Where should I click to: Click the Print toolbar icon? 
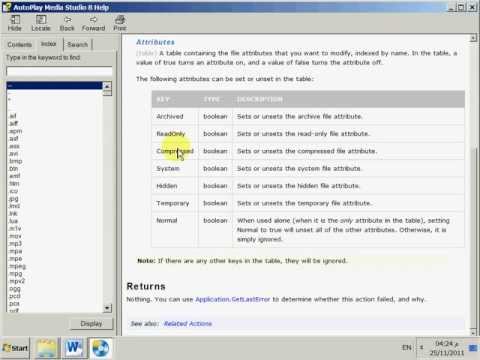(120, 23)
